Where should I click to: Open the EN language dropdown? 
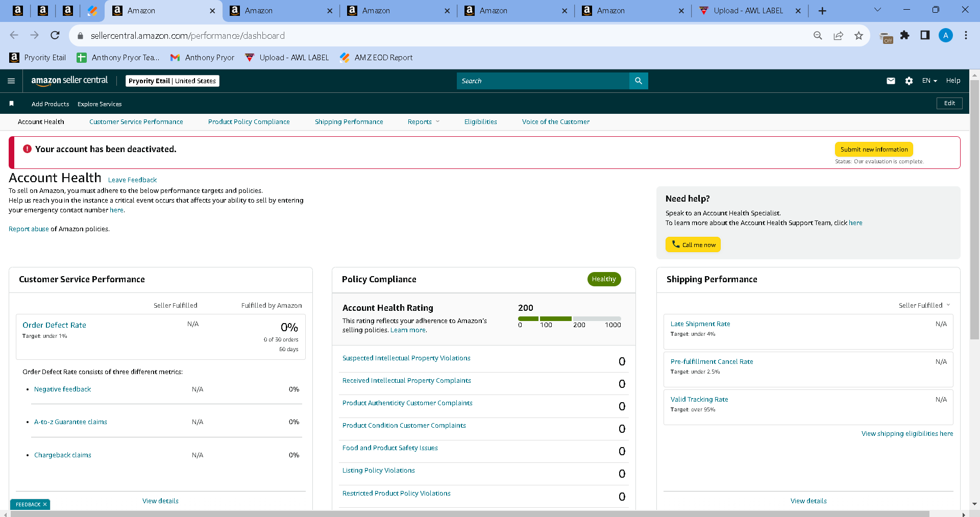929,81
